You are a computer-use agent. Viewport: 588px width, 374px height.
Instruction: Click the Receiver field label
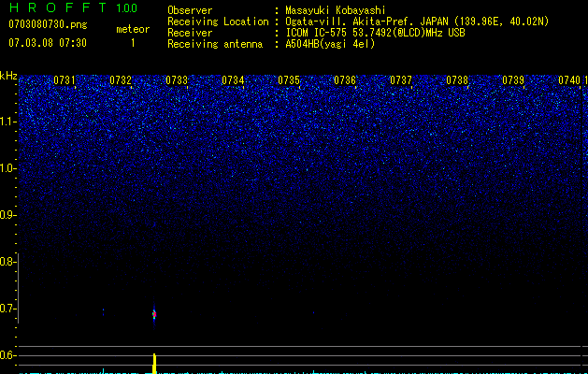click(x=190, y=33)
